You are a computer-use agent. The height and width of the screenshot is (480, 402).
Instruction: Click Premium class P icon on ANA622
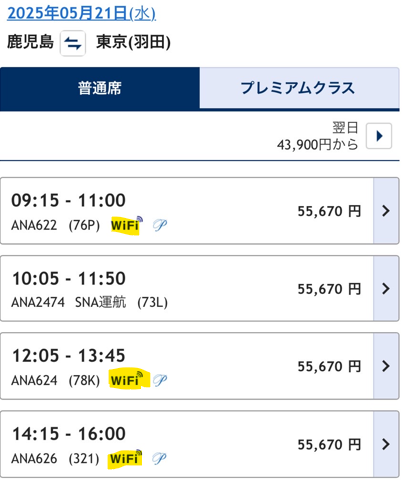click(x=160, y=225)
